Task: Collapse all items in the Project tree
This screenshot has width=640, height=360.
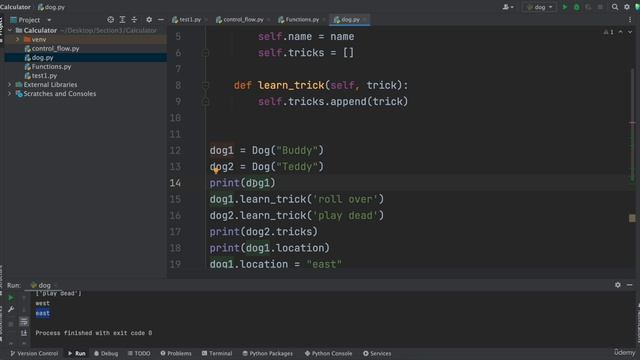Action: coord(134,20)
